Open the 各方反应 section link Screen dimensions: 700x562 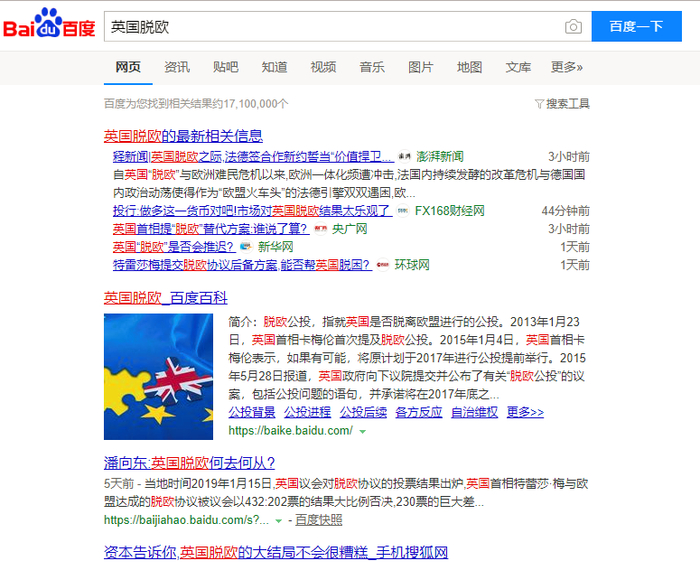(x=419, y=412)
